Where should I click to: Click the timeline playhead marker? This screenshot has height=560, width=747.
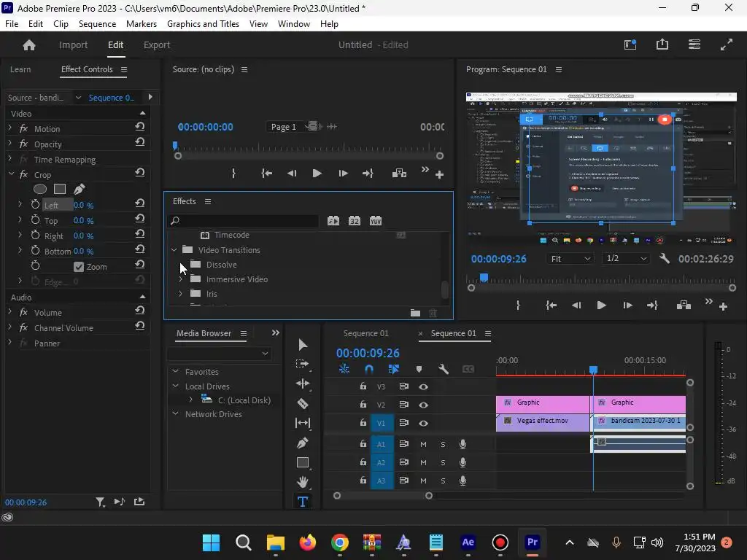[593, 370]
